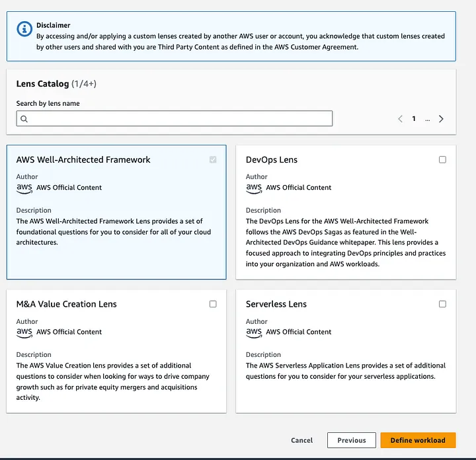The image size is (476, 460).
Task: Select the Serverless Lens card title
Action: tap(276, 304)
